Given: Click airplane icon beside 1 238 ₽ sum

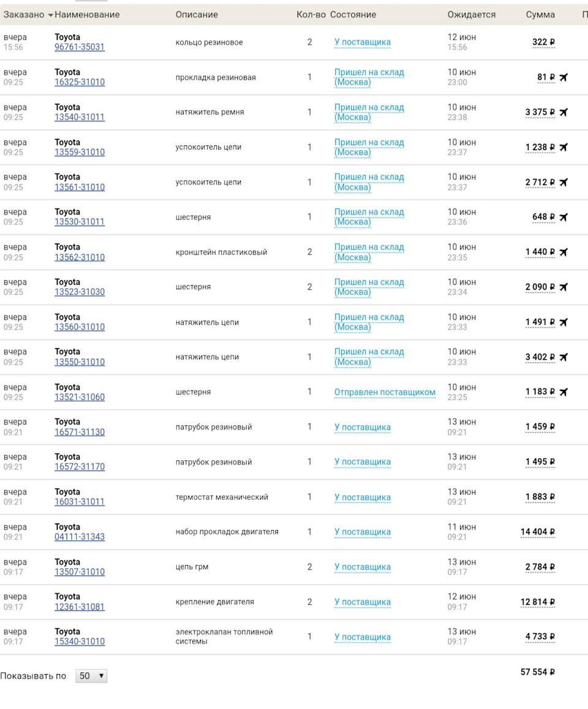Looking at the screenshot, I should [563, 147].
